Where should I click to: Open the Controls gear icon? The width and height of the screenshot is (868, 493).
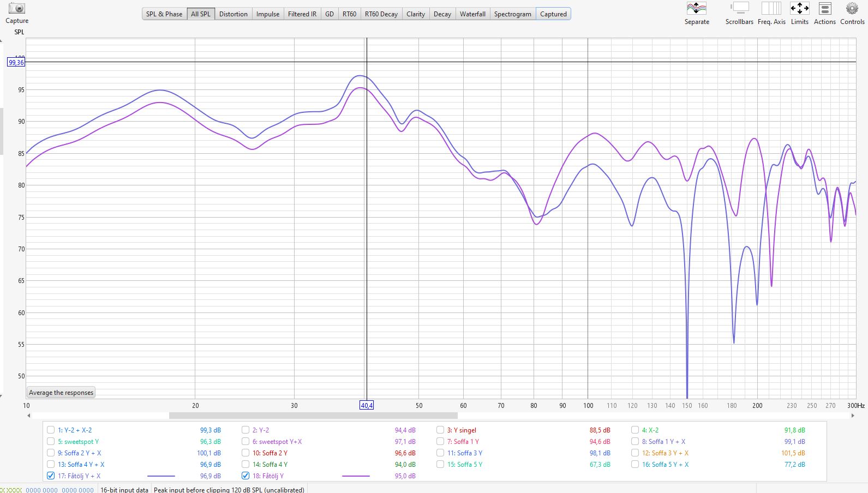point(852,9)
